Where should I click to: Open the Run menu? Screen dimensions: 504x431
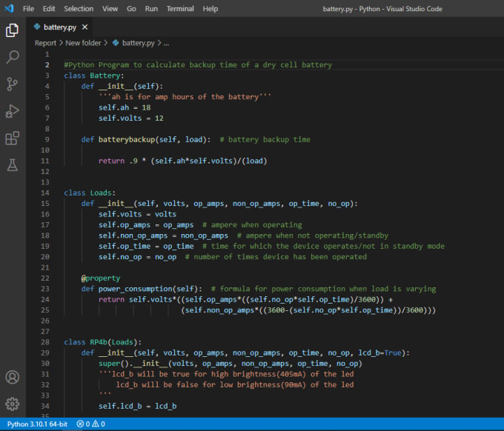(151, 9)
